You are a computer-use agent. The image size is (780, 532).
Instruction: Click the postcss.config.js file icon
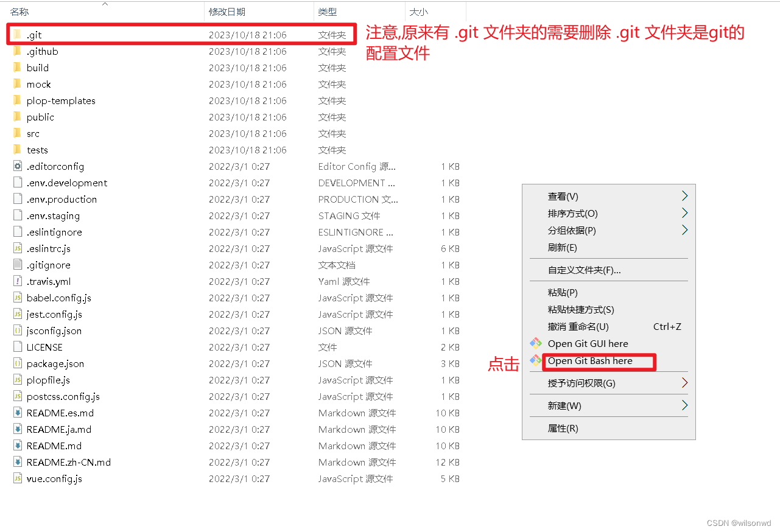click(x=17, y=396)
